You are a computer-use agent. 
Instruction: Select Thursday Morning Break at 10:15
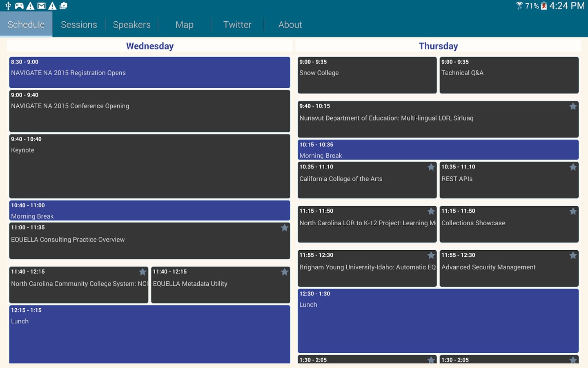coord(438,150)
